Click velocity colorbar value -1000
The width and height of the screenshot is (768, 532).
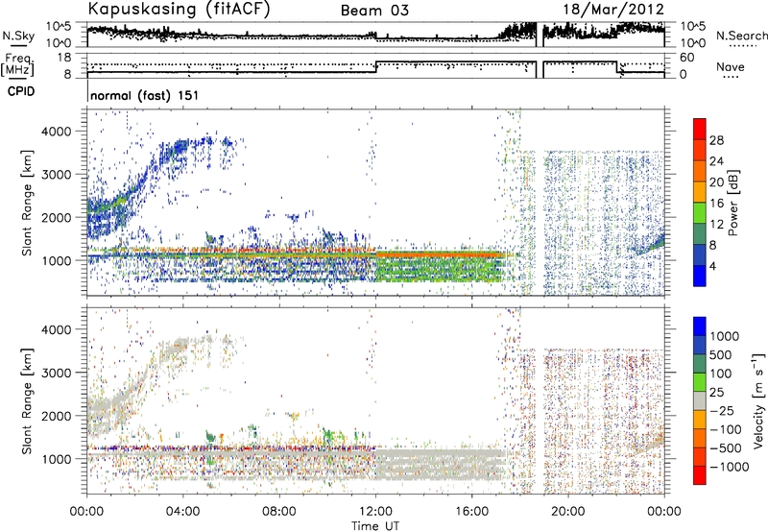click(x=729, y=467)
